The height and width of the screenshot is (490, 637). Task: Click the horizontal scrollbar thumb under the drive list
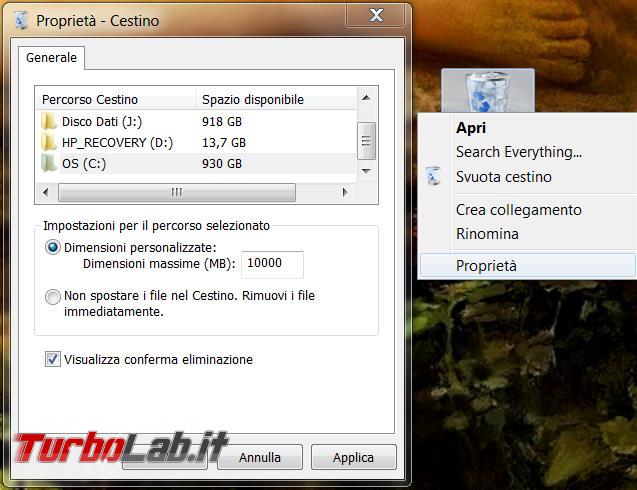[x=177, y=192]
